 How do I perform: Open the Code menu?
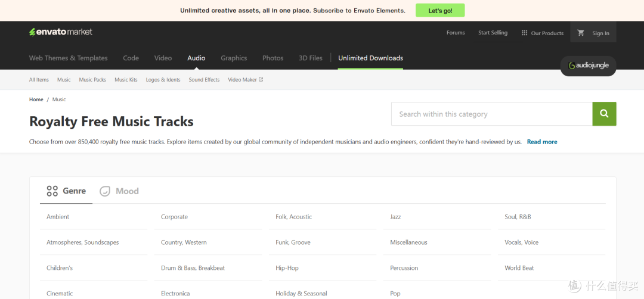[x=131, y=58]
